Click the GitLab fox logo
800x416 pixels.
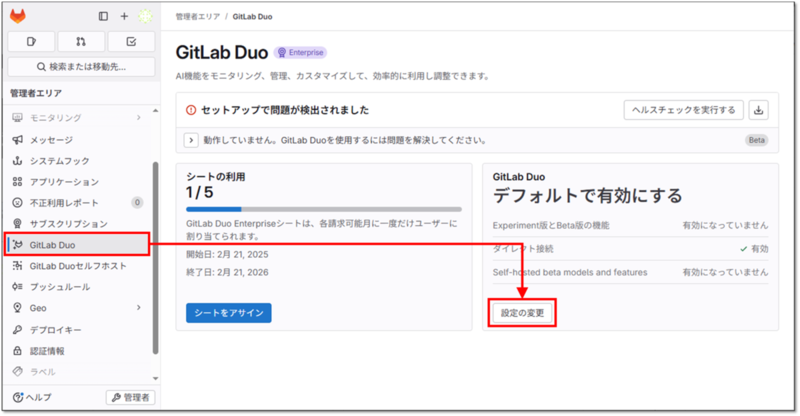click(x=18, y=16)
